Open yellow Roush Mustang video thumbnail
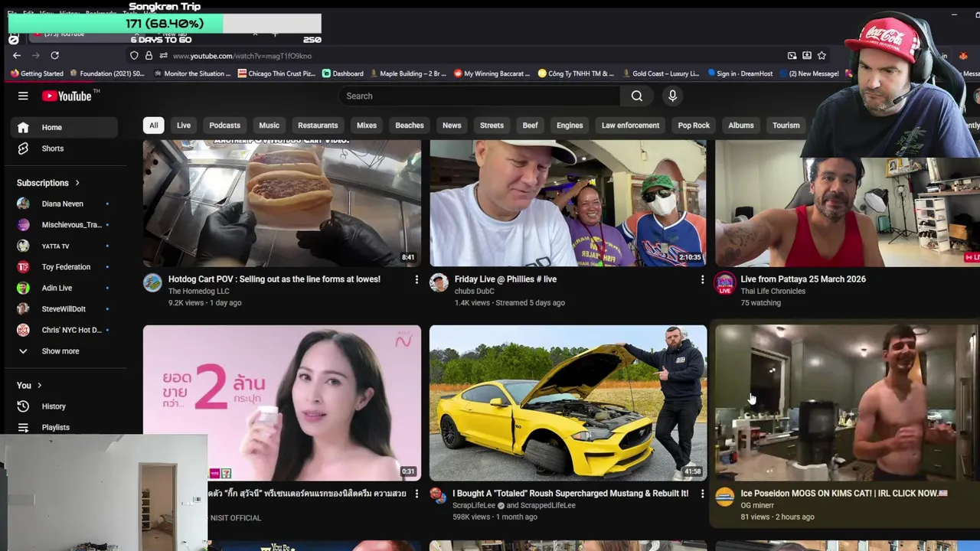The height and width of the screenshot is (551, 980). pyautogui.click(x=568, y=403)
